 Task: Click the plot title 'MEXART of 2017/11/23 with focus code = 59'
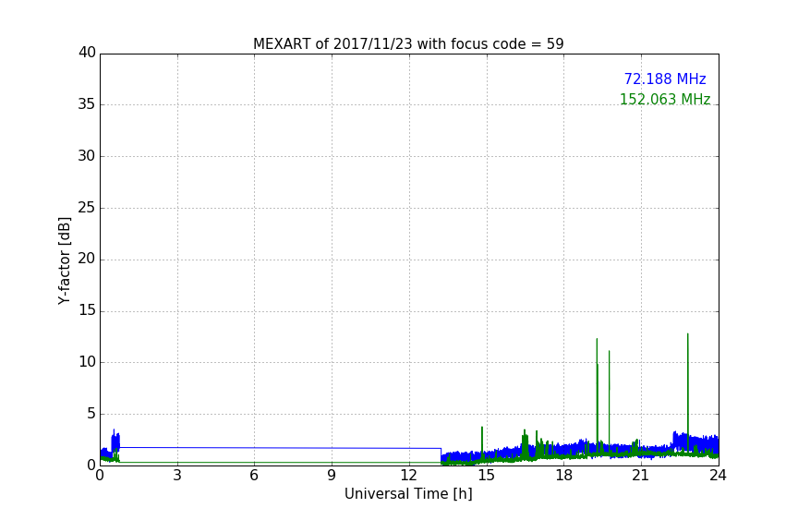[x=408, y=43]
